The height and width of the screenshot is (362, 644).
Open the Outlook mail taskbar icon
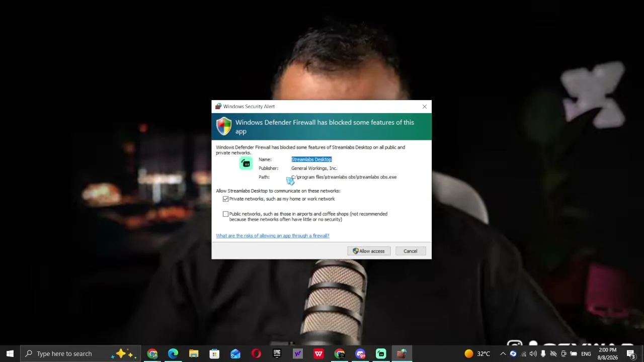pos(235,354)
